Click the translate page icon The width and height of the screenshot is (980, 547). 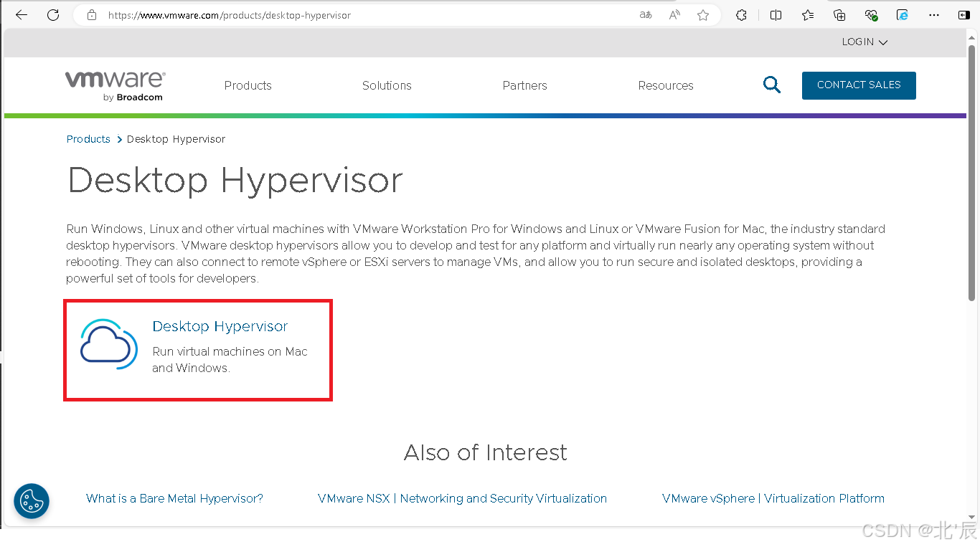646,15
